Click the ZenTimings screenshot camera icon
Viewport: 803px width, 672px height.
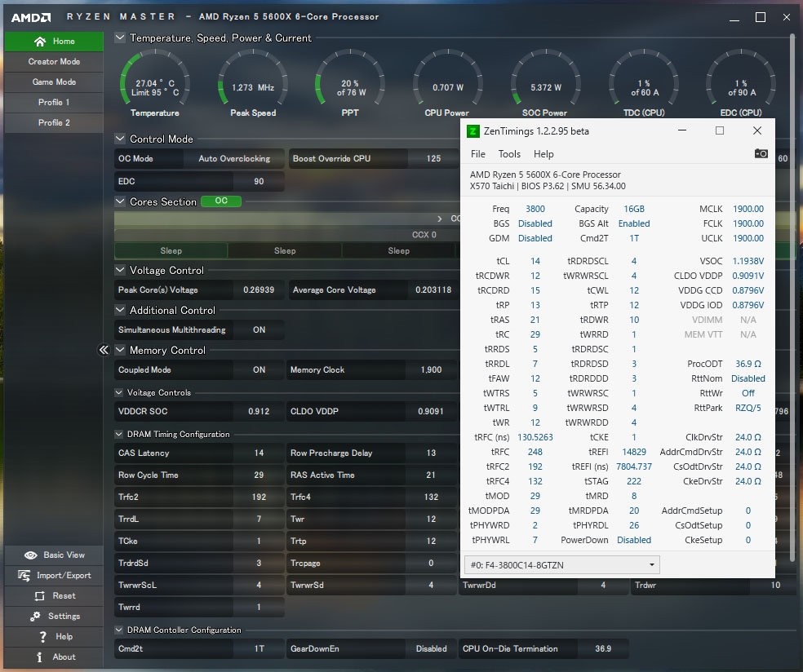pyautogui.click(x=761, y=153)
